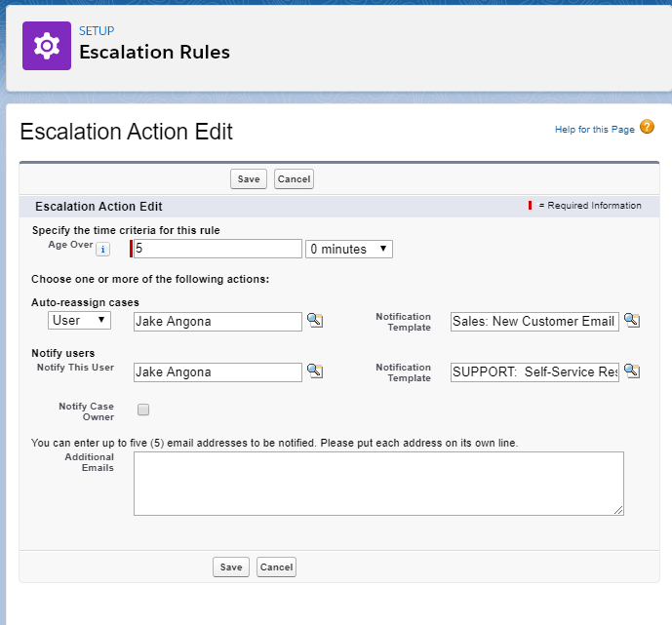Image resolution: width=672 pixels, height=625 pixels.
Task: Open lookup for Auto-reassign Notification Template
Action: point(632,321)
